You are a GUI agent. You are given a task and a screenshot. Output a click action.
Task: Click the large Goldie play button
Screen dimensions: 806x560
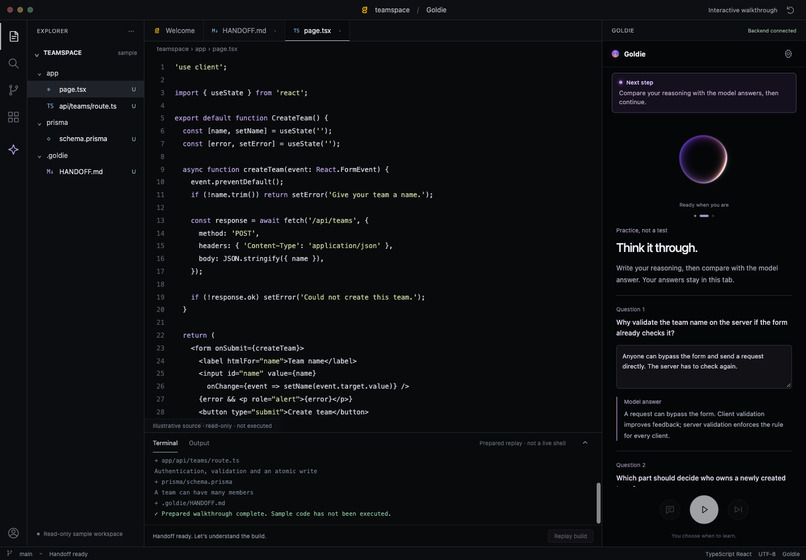pyautogui.click(x=704, y=510)
